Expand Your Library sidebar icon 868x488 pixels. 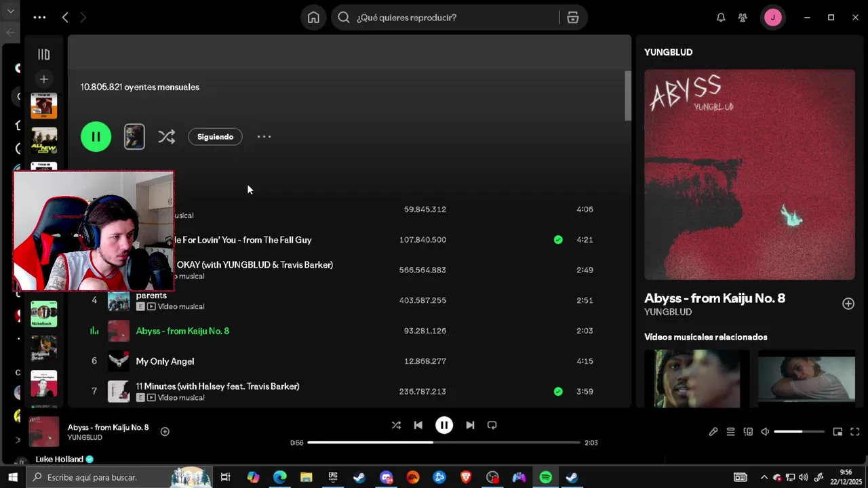tap(43, 54)
